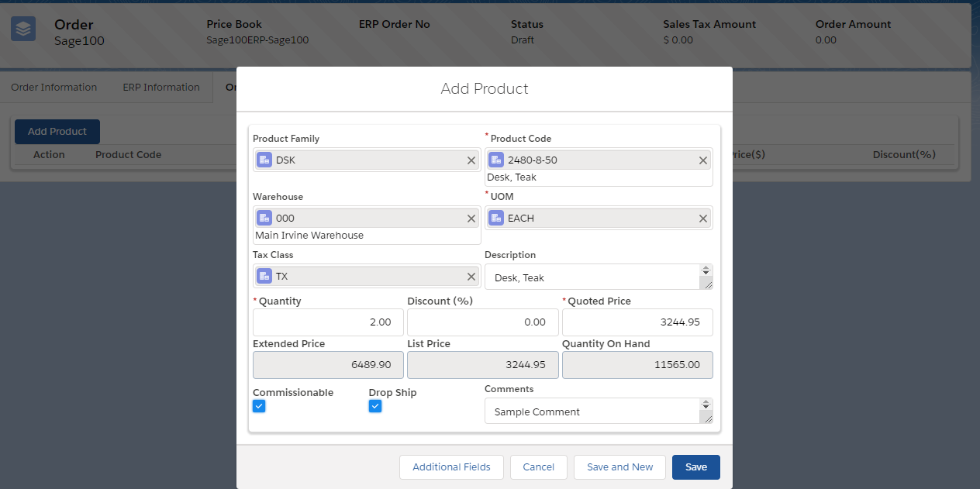Image resolution: width=980 pixels, height=489 pixels.
Task: Click the Discount(%) column header
Action: click(904, 155)
